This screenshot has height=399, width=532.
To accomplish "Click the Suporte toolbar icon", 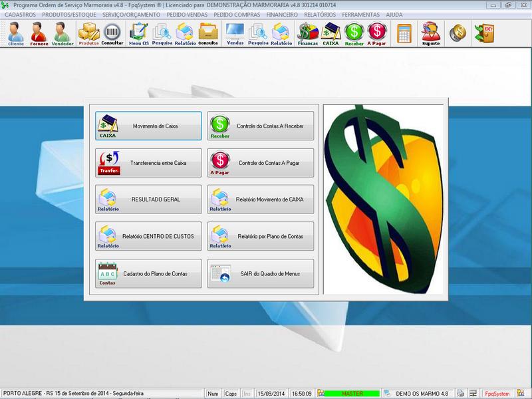I will tap(431, 33).
